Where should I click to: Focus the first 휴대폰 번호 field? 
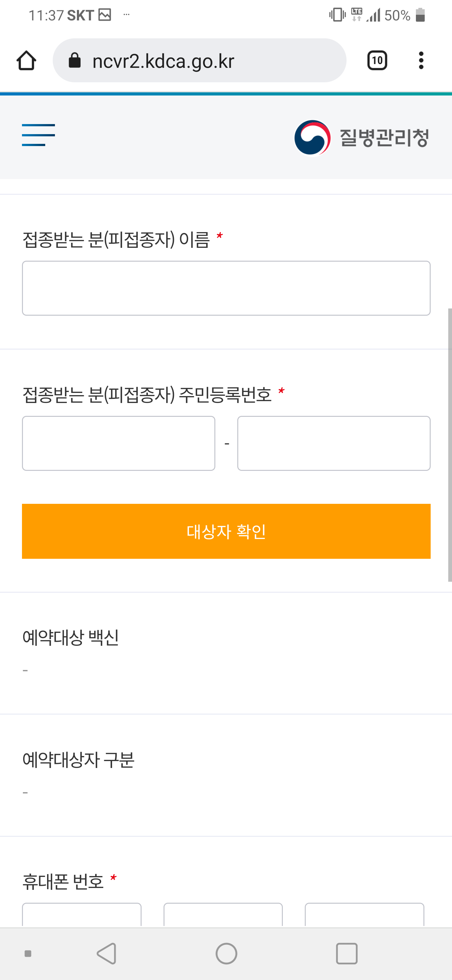(82, 915)
